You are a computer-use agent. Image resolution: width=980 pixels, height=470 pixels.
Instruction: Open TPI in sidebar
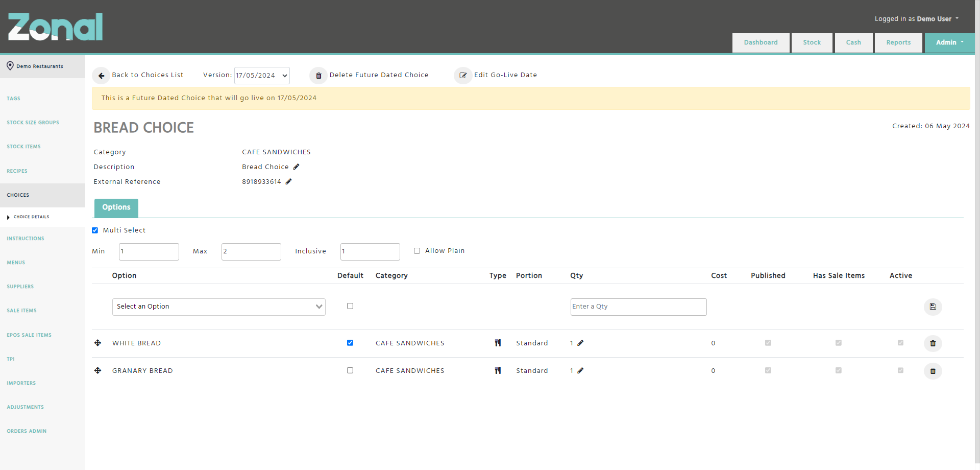(x=11, y=359)
